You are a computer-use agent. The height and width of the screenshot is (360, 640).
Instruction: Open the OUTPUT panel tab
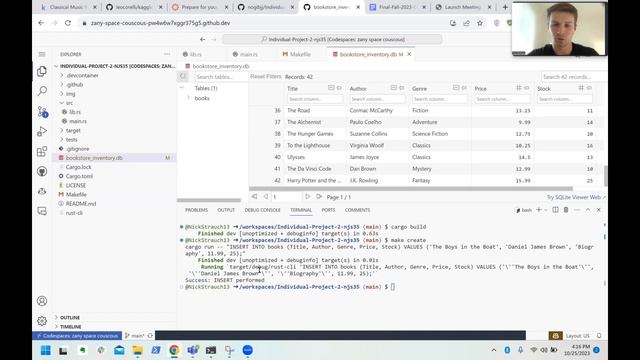tap(226, 210)
